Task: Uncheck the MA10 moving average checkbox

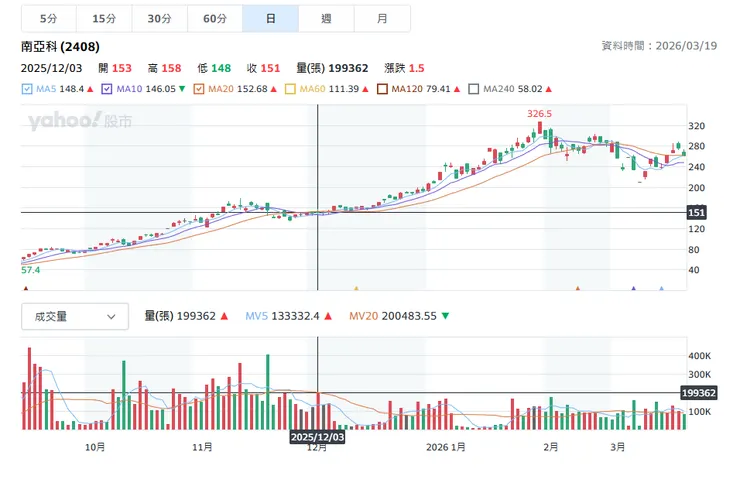Action: click(107, 89)
